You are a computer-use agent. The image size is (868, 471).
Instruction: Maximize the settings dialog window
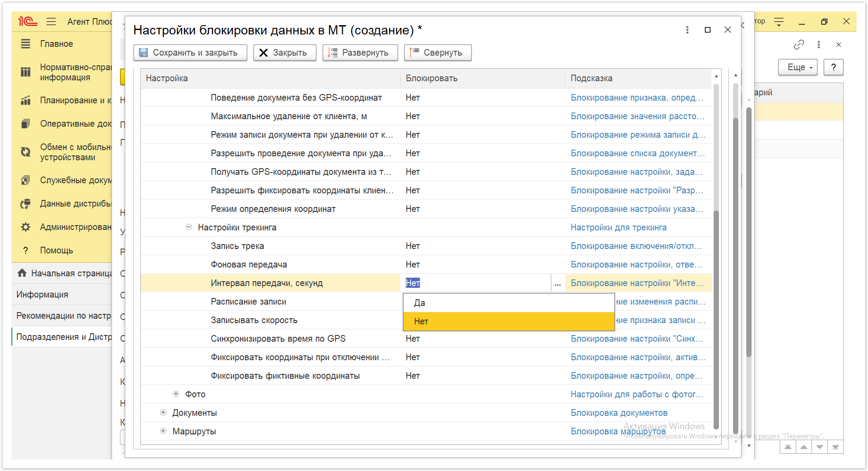point(707,30)
